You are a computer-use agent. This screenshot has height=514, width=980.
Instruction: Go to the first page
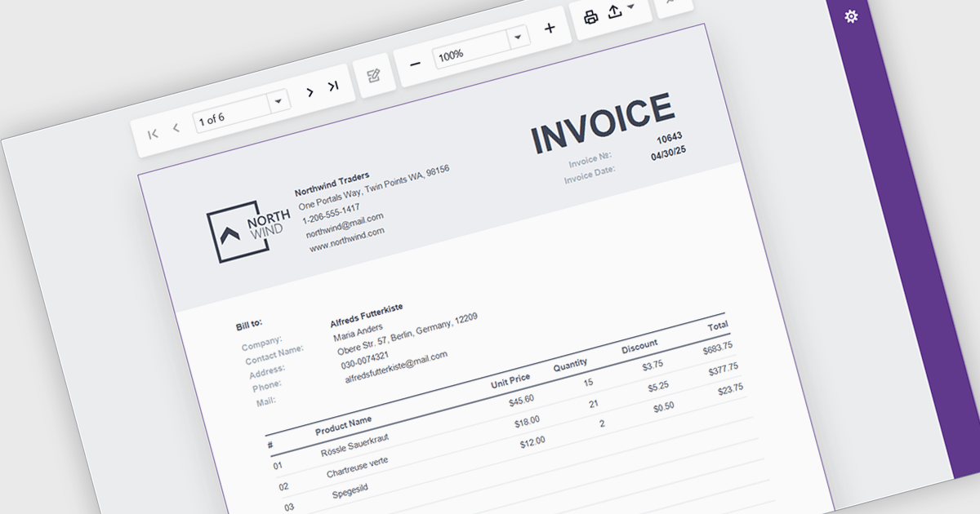coord(153,134)
